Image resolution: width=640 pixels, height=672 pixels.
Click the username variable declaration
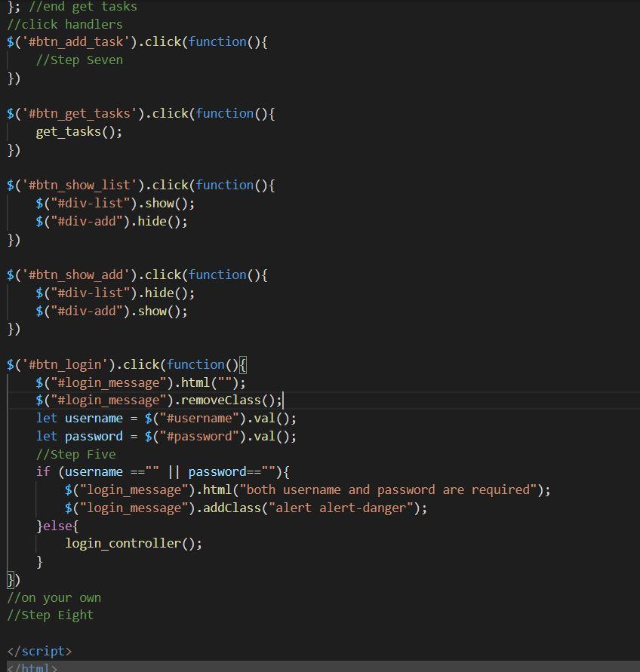[91, 418]
